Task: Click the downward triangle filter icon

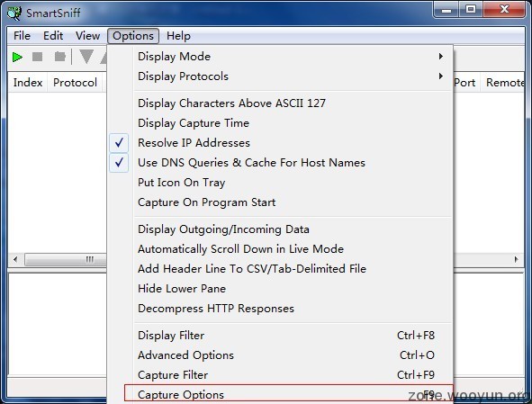Action: 86,57
